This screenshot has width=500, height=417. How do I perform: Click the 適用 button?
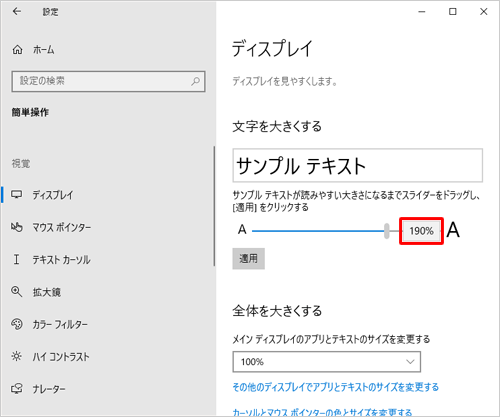click(x=249, y=258)
